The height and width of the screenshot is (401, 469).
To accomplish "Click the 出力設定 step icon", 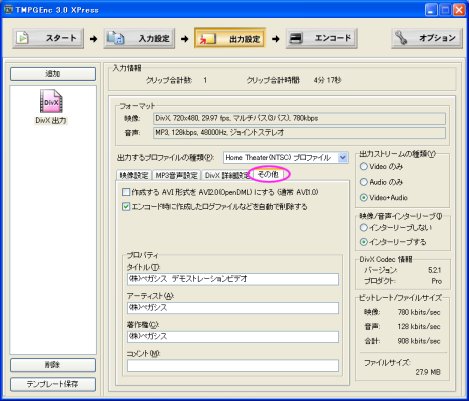I will tap(207, 39).
